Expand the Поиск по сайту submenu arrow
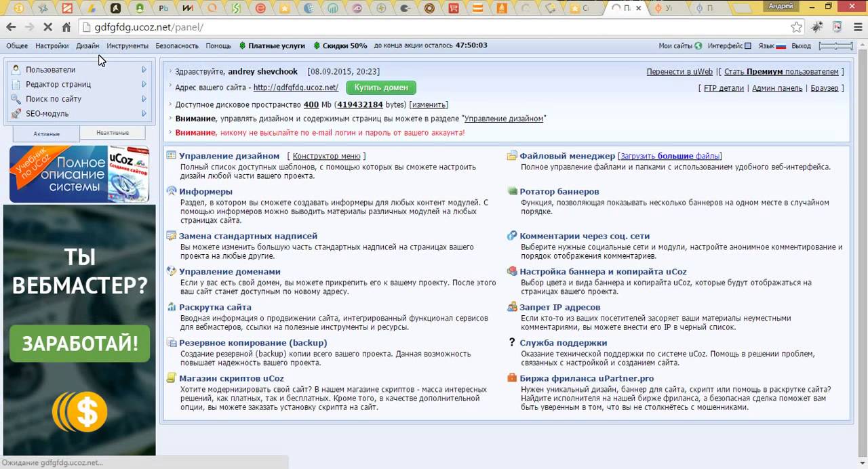The height and width of the screenshot is (469, 868). click(x=144, y=99)
